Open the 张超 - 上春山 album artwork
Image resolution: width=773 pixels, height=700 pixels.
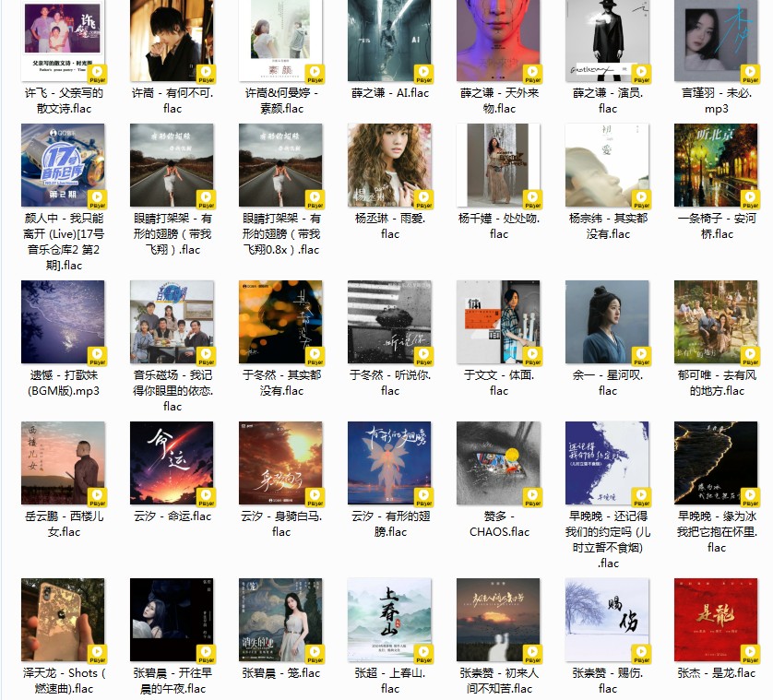click(389, 618)
